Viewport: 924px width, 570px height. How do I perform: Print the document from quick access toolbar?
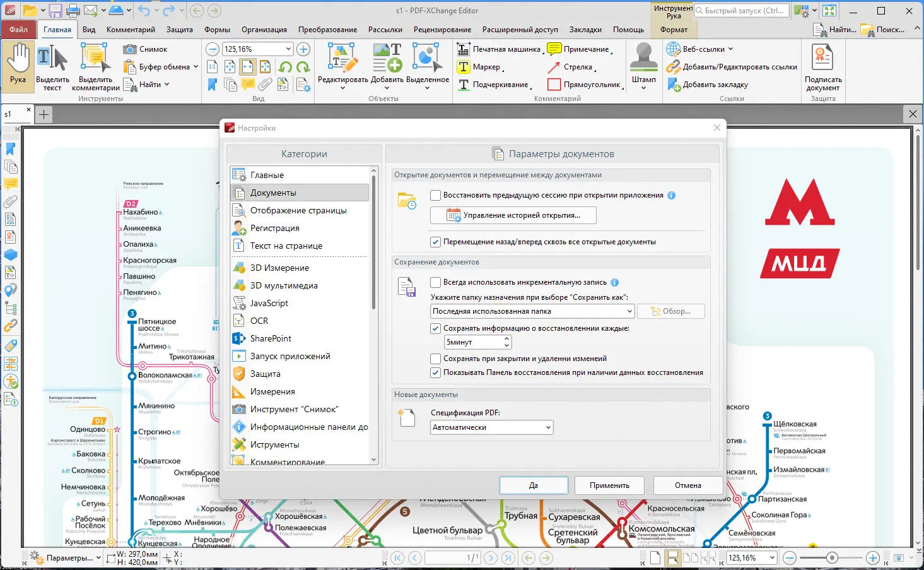coord(73,11)
